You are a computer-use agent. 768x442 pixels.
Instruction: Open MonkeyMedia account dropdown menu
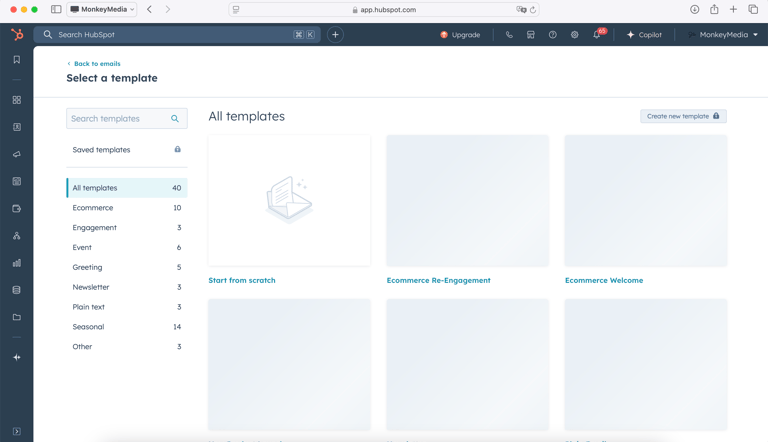[x=723, y=35]
